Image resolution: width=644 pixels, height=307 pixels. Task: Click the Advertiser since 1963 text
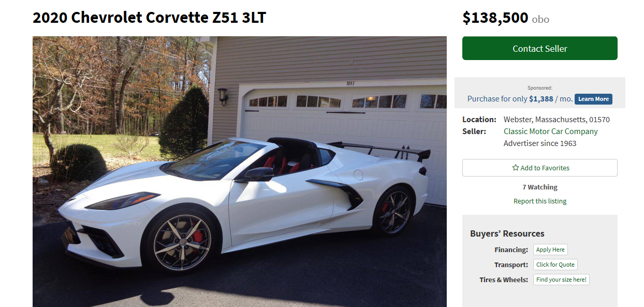coord(540,143)
